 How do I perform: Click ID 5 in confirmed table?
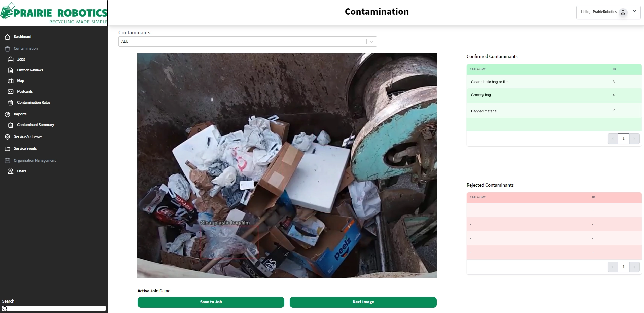coord(614,109)
